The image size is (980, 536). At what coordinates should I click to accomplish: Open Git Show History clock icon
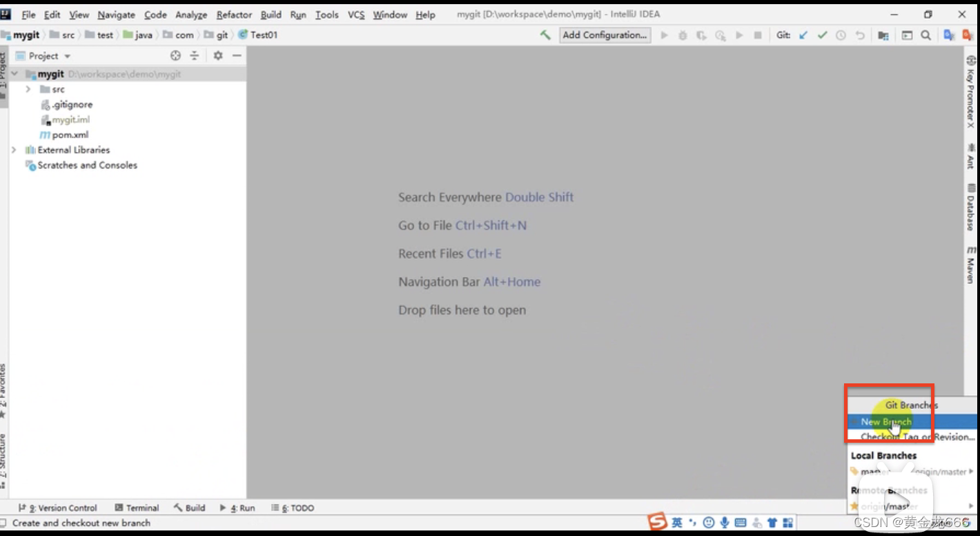coord(841,35)
